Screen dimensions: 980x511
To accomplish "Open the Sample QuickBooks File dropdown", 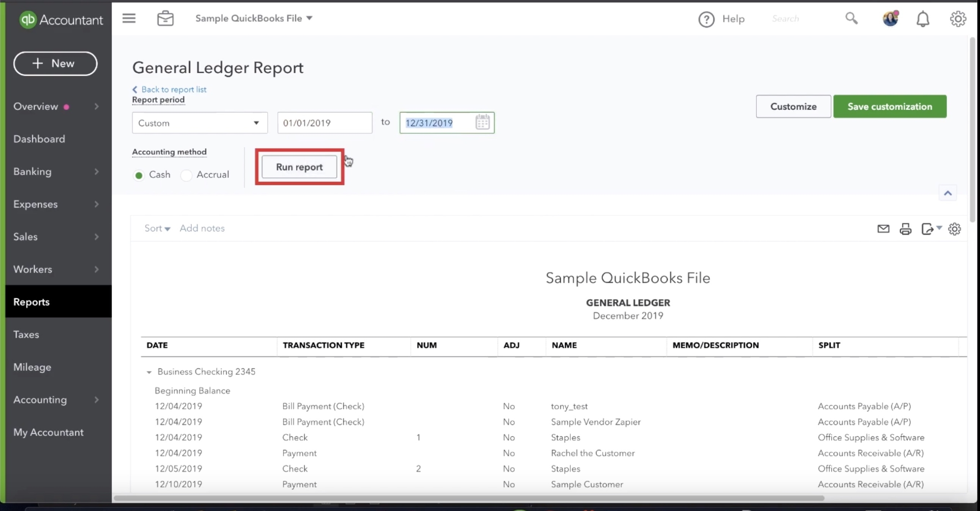I will coord(254,18).
